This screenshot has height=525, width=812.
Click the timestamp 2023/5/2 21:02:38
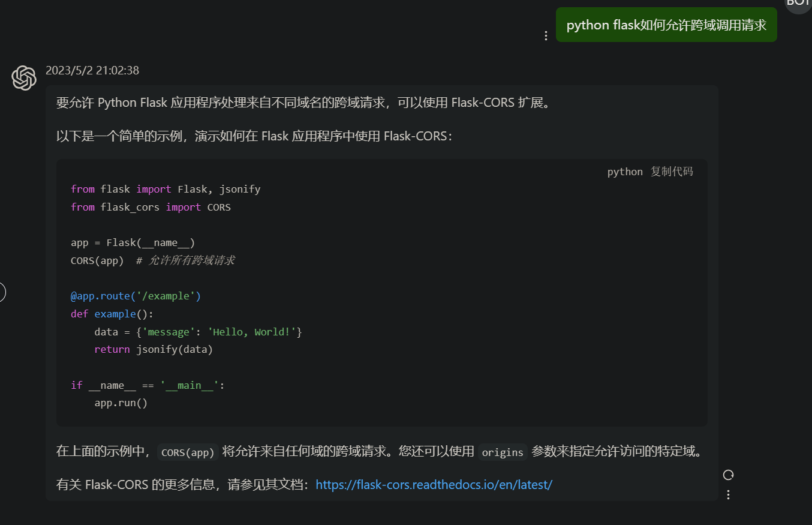coord(92,70)
